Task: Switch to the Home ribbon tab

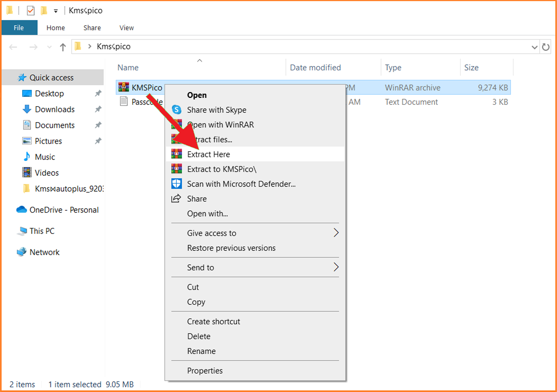Action: [56, 28]
